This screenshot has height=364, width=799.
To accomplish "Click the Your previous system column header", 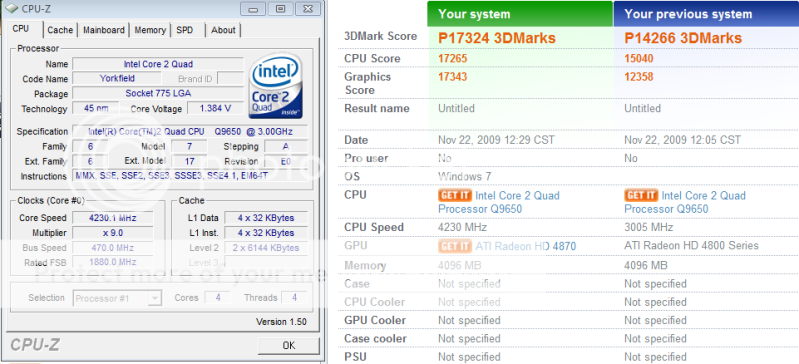I will click(706, 14).
